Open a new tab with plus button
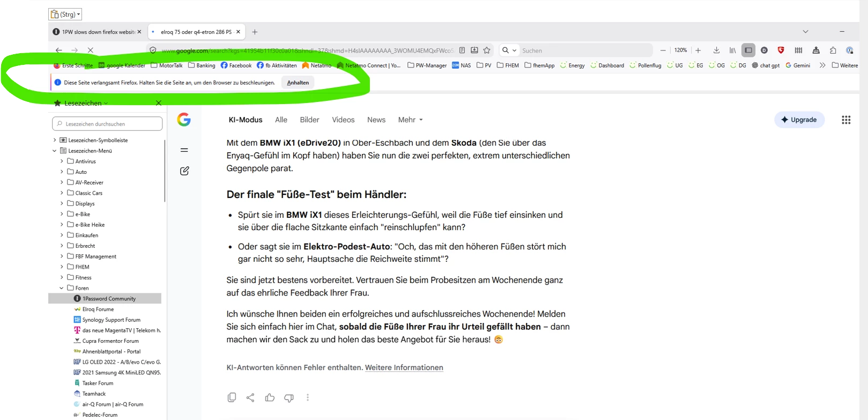The height and width of the screenshot is (420, 868). (x=255, y=32)
